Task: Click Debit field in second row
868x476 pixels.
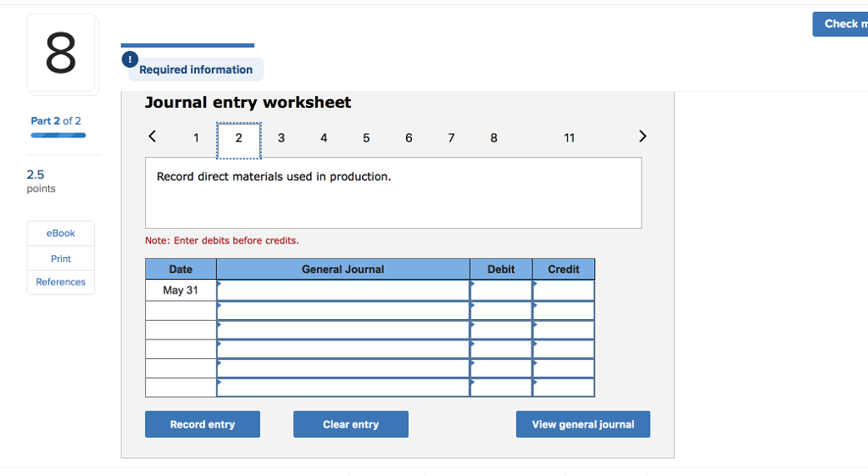Action: (501, 311)
